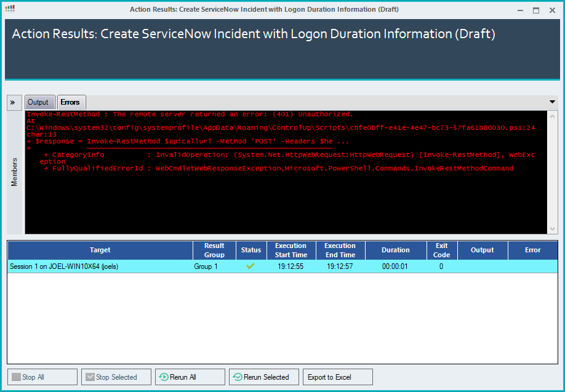This screenshot has width=565, height=392.
Task: Switch to the Output tab
Action: 39,102
